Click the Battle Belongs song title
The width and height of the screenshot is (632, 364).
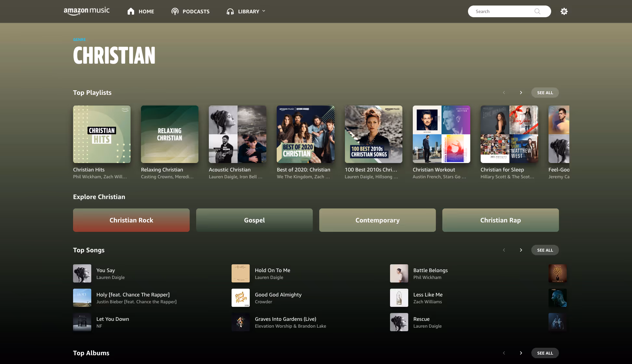[x=430, y=270]
